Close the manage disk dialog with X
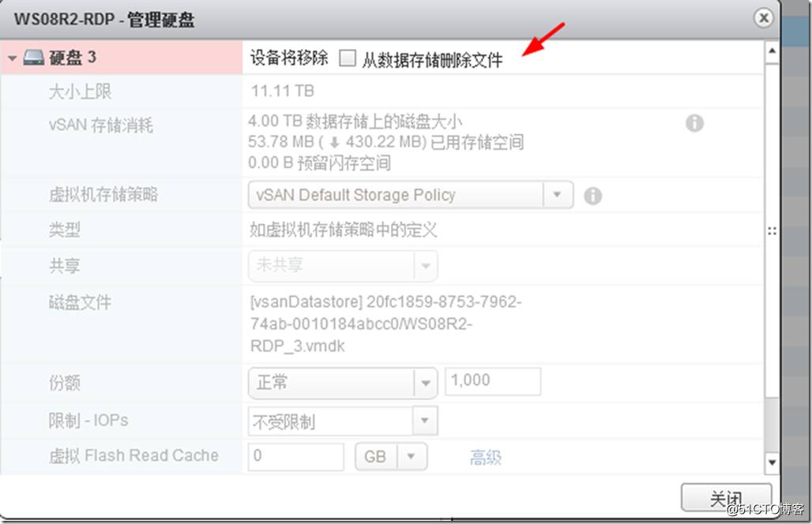 [763, 18]
